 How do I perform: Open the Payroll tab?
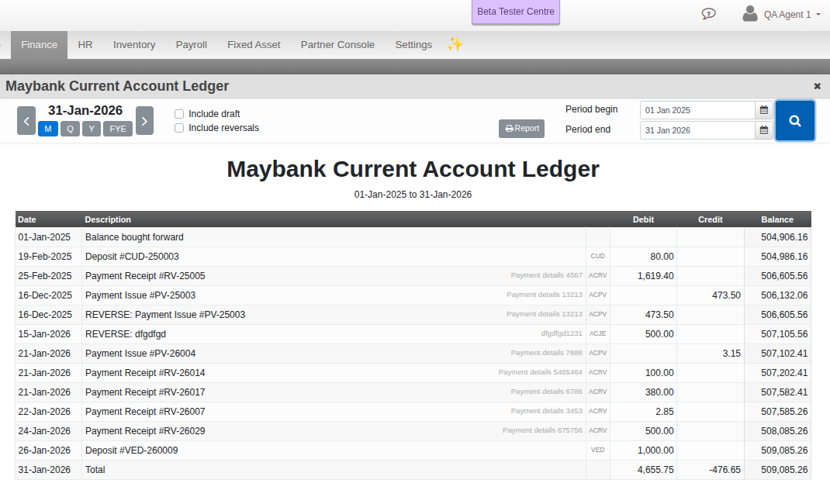click(191, 45)
